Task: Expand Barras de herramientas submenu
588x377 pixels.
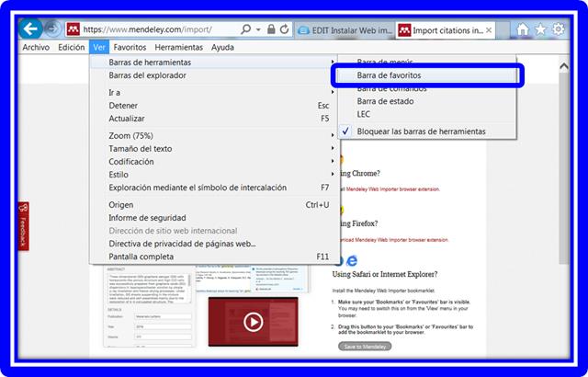Action: [214, 63]
